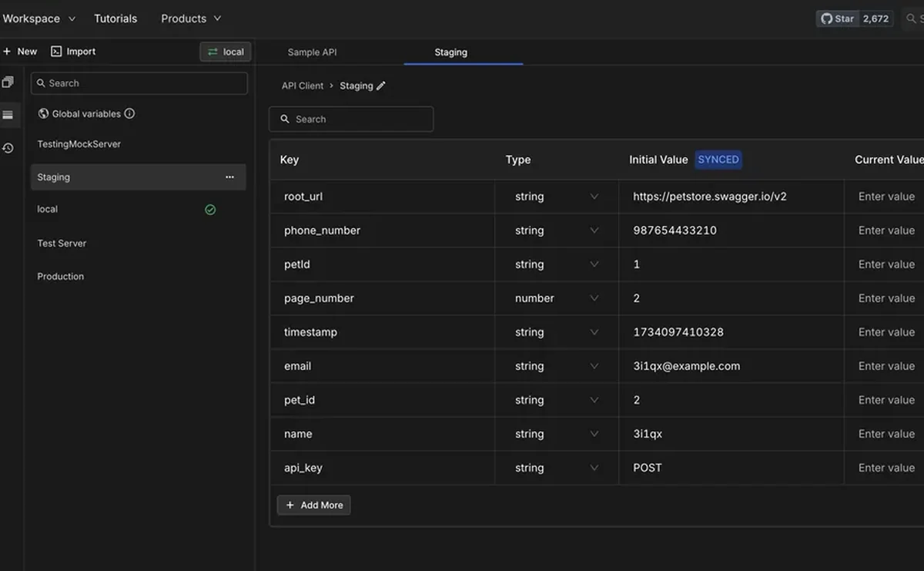Click the Initial Value column header
The height and width of the screenshot is (571, 924).
click(x=658, y=160)
